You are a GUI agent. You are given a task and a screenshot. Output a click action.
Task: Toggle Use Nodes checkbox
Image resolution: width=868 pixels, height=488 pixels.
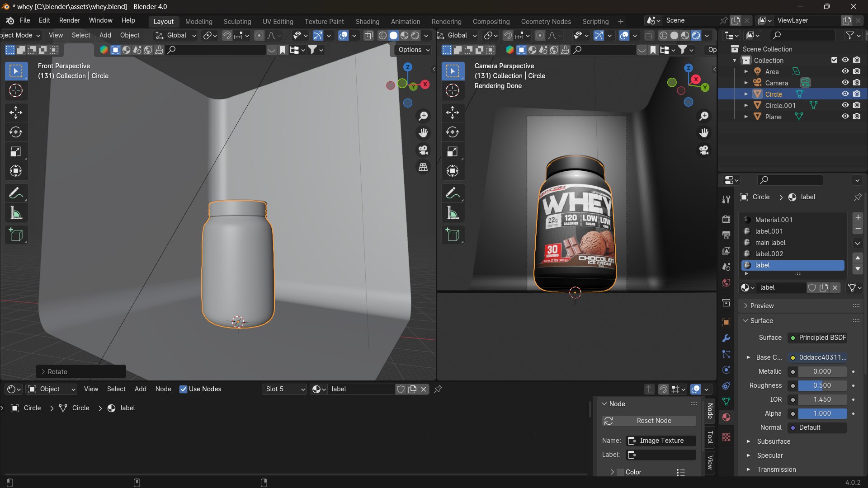pos(183,389)
